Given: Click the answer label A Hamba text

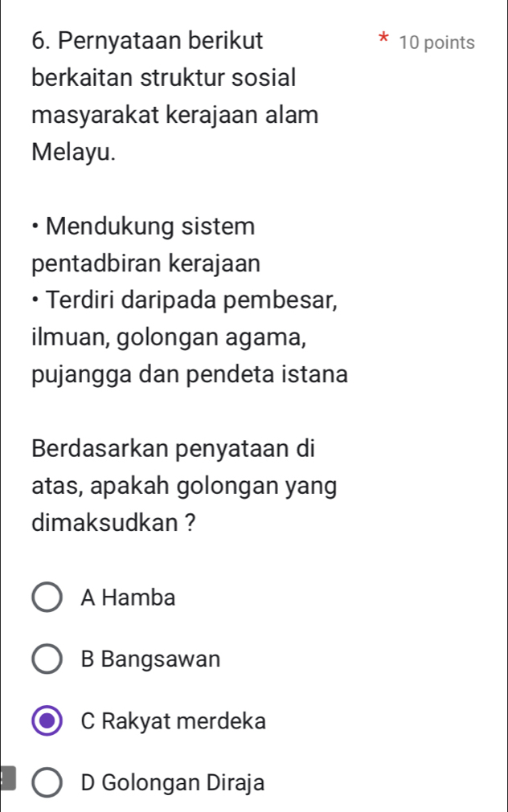Looking at the screenshot, I should pos(129,597).
